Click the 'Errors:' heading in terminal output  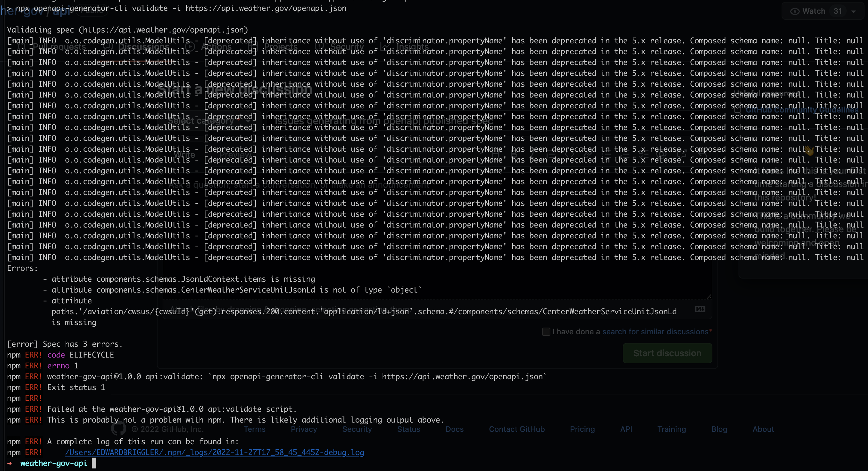point(23,268)
